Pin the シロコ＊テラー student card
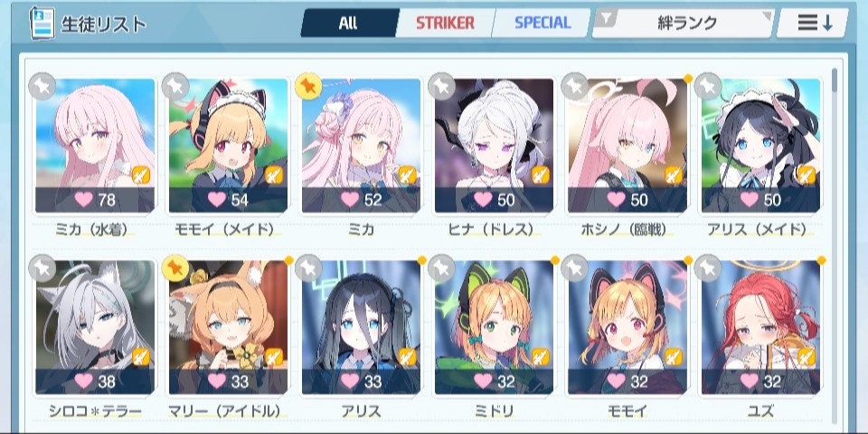This screenshot has width=868, height=434. pos(42,269)
